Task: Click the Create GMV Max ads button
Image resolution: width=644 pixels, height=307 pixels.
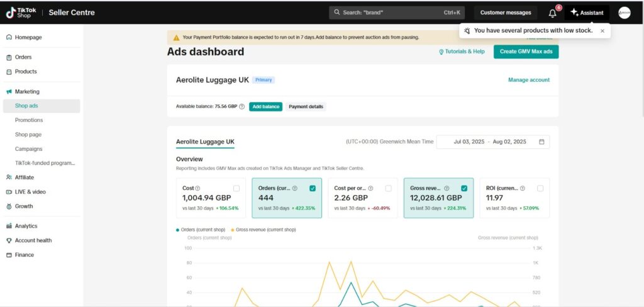Action: click(526, 52)
